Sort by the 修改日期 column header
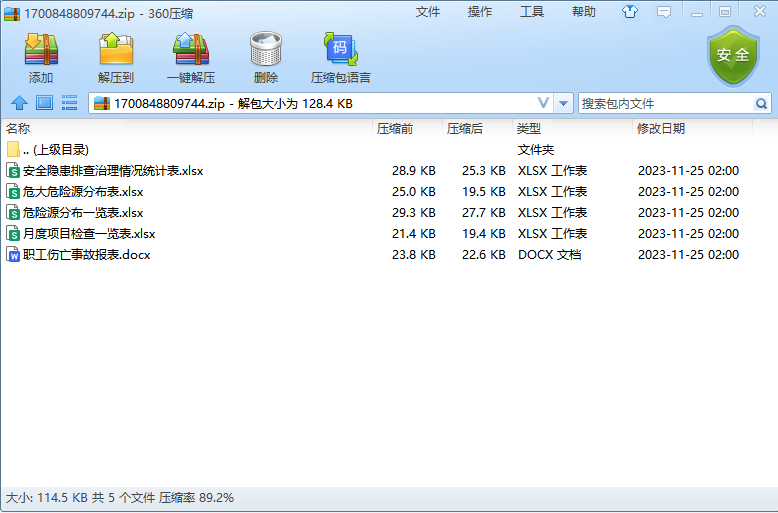 [x=661, y=129]
